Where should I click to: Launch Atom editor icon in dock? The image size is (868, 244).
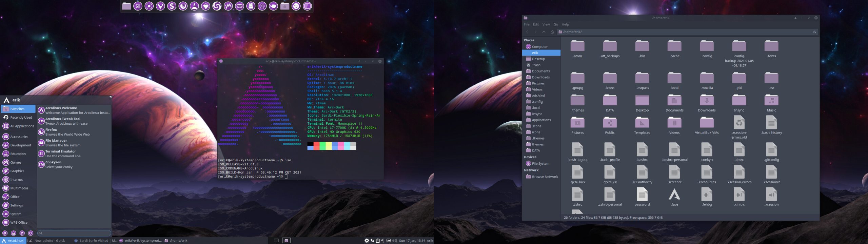pyautogui.click(x=262, y=6)
